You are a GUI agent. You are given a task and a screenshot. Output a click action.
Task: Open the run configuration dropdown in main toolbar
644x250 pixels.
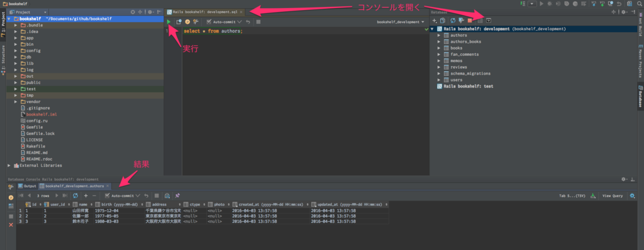point(532,4)
